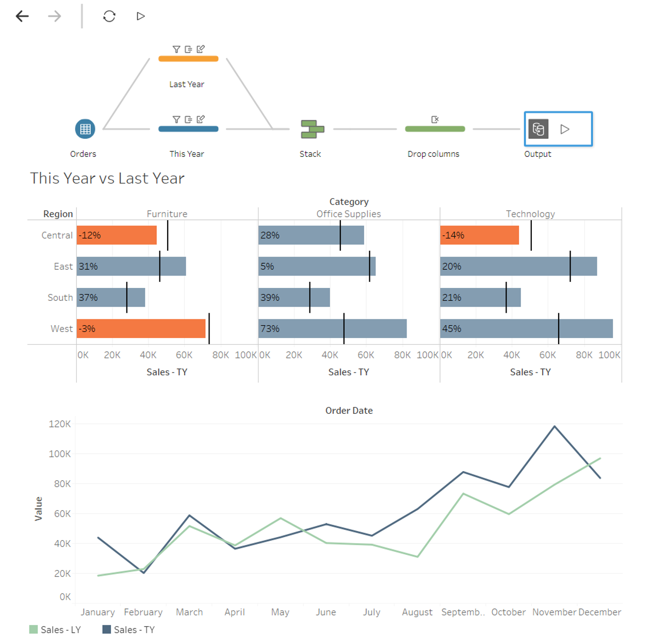Select the green Drop columns step bar
This screenshot has height=644, width=651.
click(x=435, y=129)
